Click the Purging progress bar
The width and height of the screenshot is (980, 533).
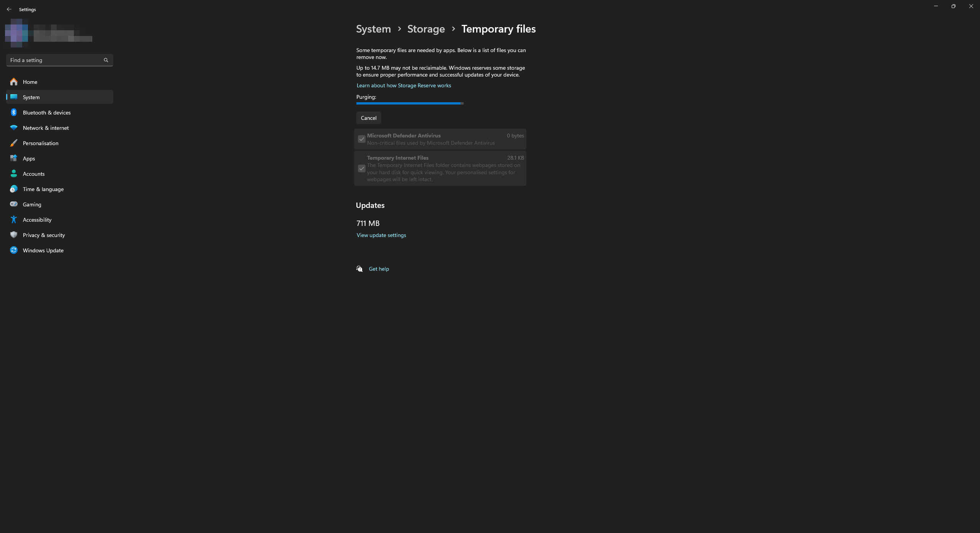click(x=410, y=103)
